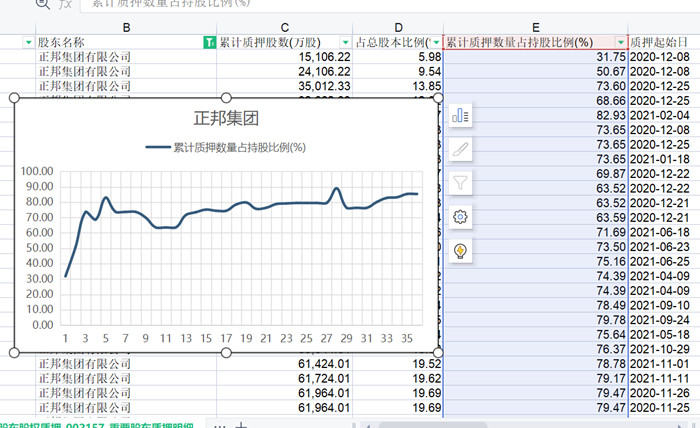
Task: Click the green T filter icon in column C
Action: tap(208, 43)
